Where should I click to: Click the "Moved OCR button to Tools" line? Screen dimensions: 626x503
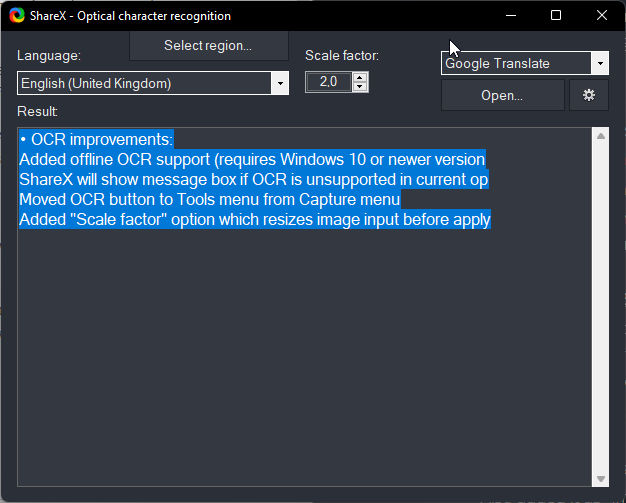coord(210,199)
